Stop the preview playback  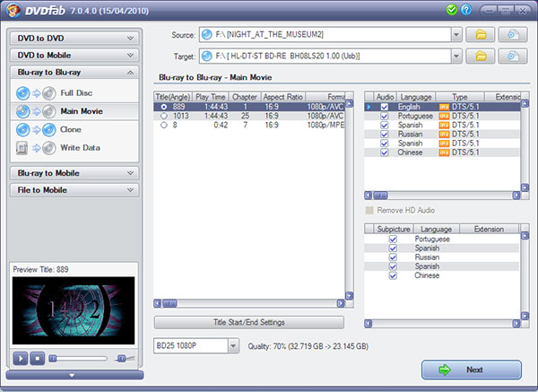click(38, 359)
